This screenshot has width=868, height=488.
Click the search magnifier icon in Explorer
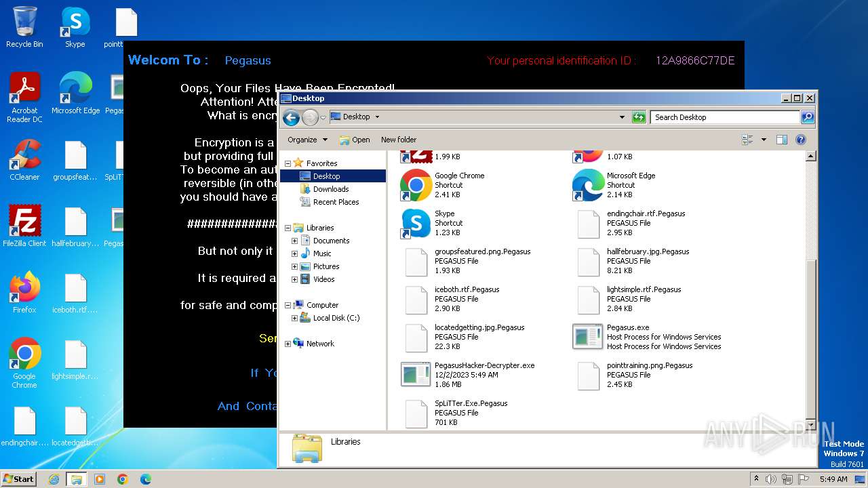tap(807, 117)
